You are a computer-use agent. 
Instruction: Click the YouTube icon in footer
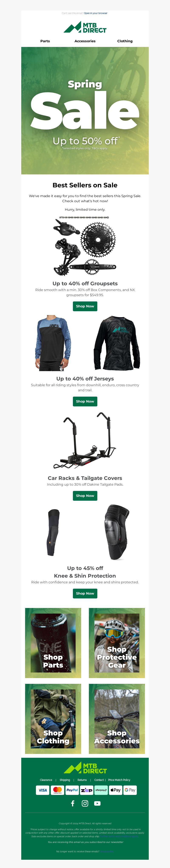coord(98,804)
